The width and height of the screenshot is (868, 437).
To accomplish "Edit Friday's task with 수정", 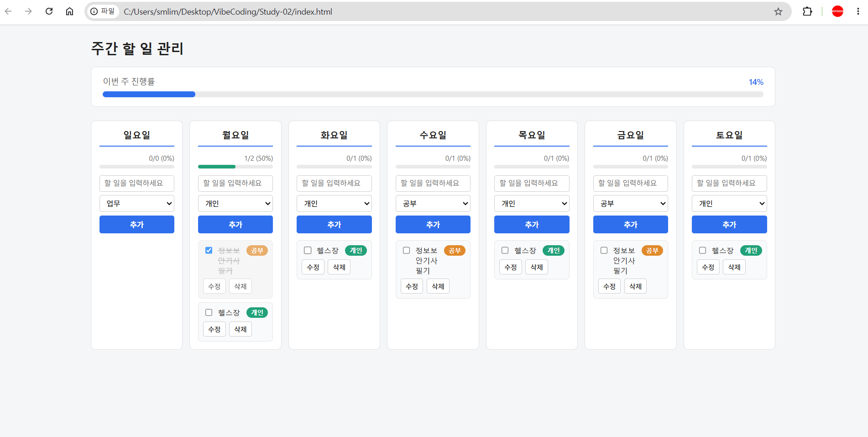I will 610,286.
